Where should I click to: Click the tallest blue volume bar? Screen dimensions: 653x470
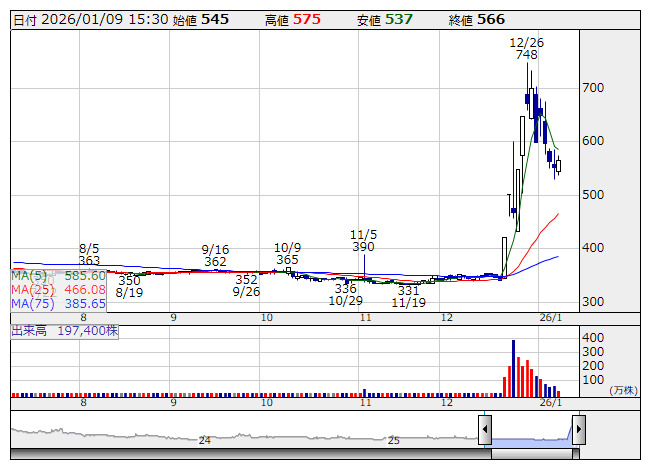pyautogui.click(x=513, y=368)
